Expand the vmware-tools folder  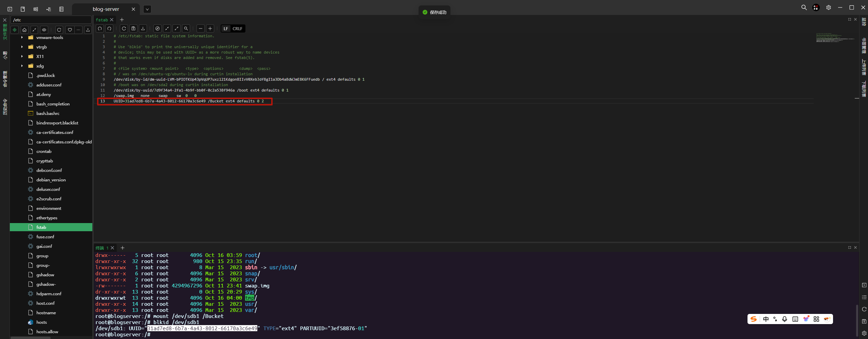[x=22, y=37]
